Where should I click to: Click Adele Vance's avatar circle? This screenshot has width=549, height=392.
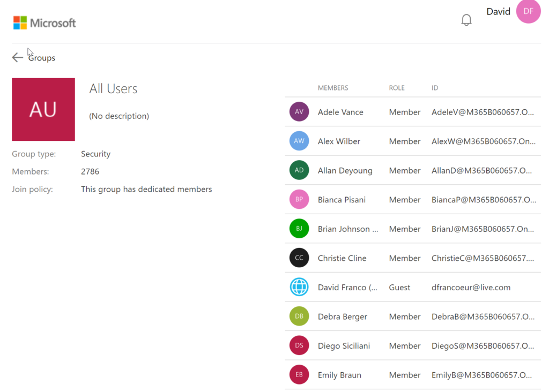(299, 111)
